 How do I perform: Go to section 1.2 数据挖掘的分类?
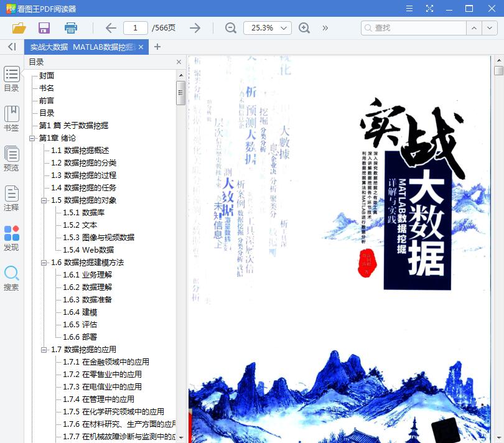83,163
